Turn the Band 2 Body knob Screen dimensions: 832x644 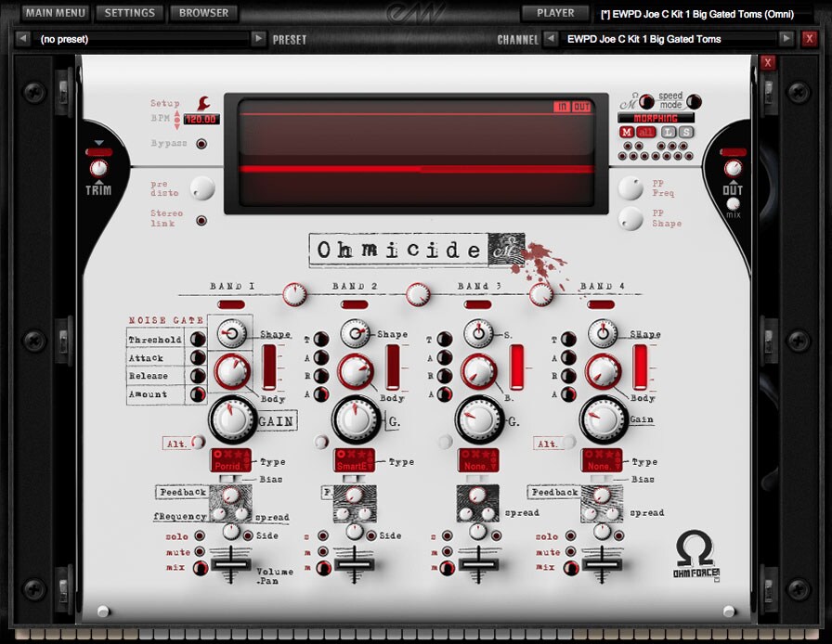(x=356, y=371)
